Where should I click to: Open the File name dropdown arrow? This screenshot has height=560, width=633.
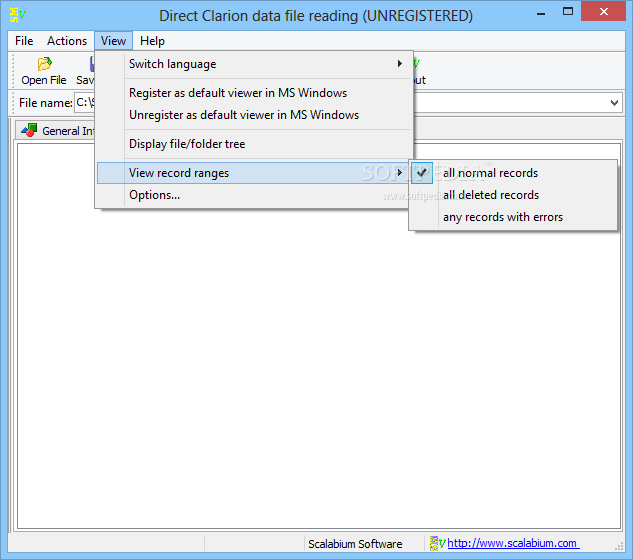tap(614, 103)
